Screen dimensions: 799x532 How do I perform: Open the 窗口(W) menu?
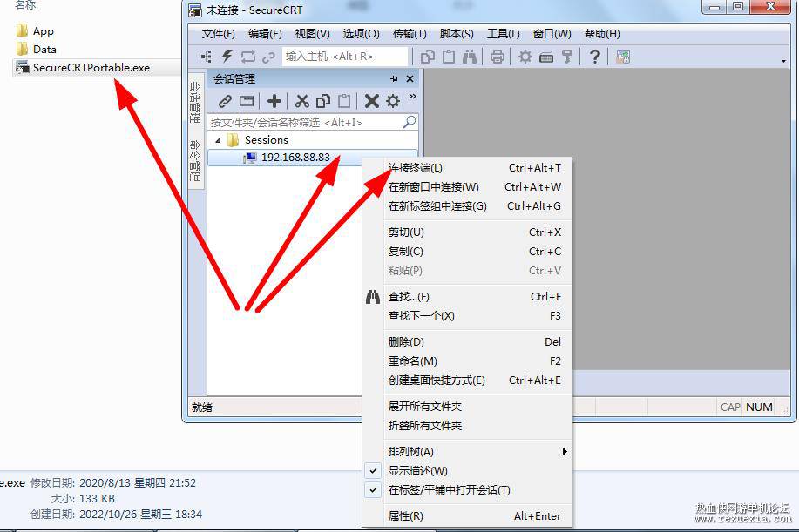552,34
